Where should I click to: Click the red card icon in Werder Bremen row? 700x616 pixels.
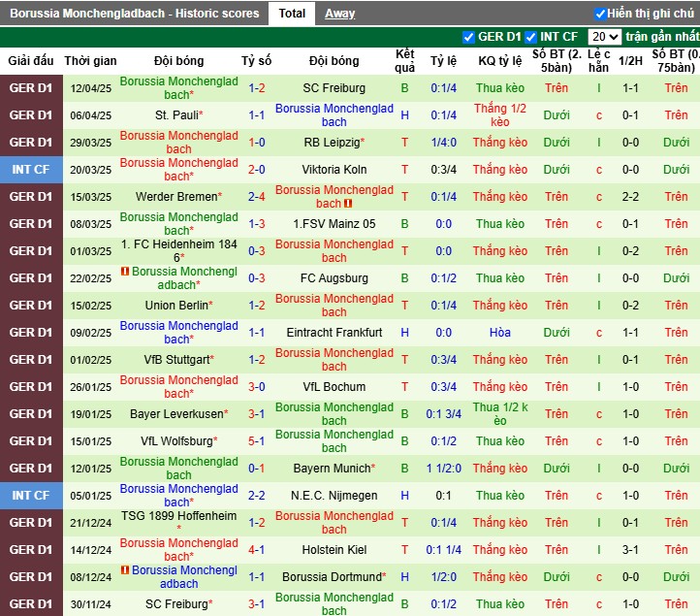[x=348, y=204]
